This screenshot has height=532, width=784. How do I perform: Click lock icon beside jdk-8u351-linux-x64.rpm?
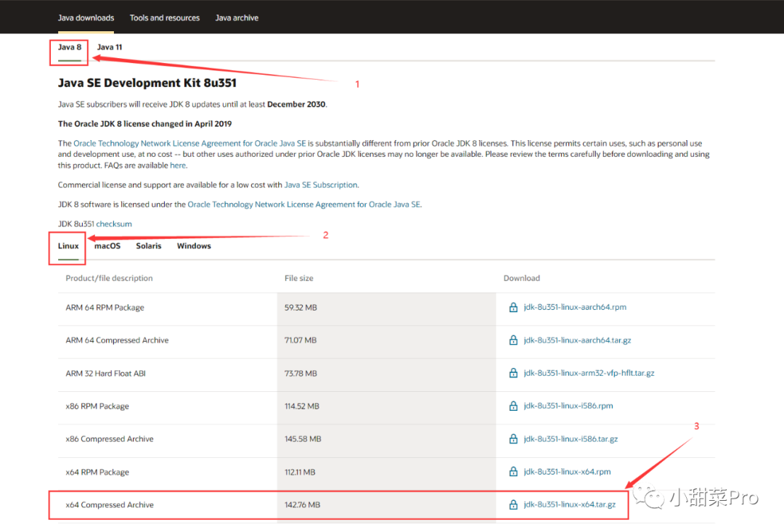pos(513,472)
